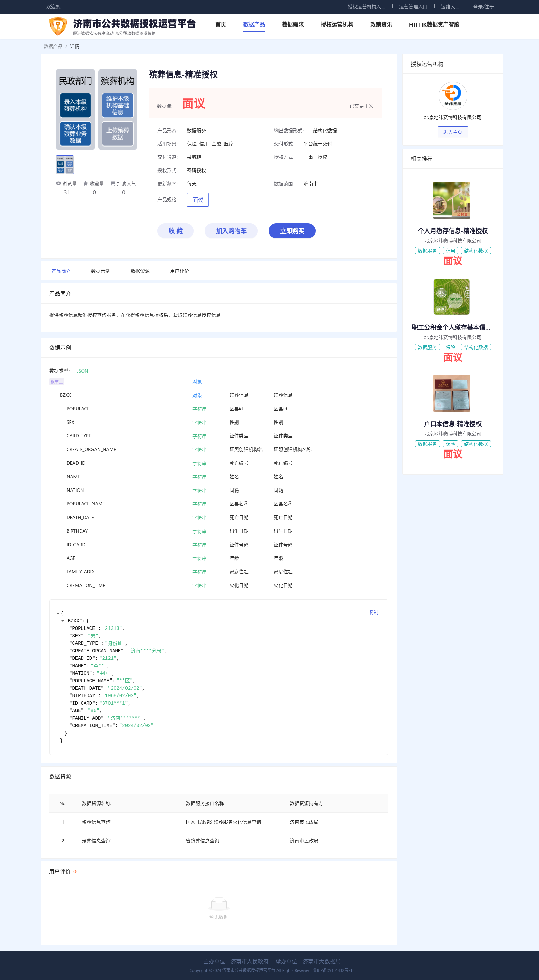Click the 国家_民政部_殡葬服务火化信息查询 cell

pos(223,822)
